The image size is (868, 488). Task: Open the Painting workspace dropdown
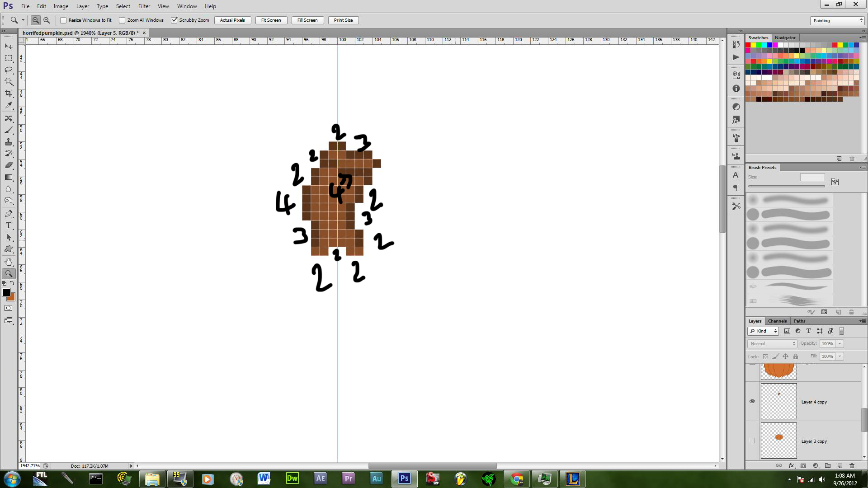click(x=838, y=21)
